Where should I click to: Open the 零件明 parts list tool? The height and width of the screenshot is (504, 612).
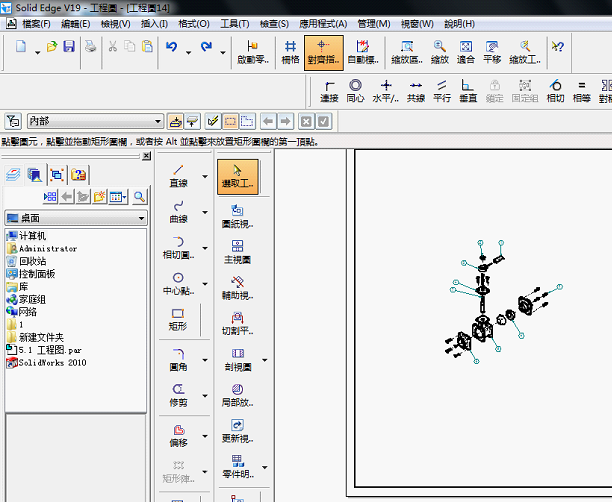click(x=237, y=467)
